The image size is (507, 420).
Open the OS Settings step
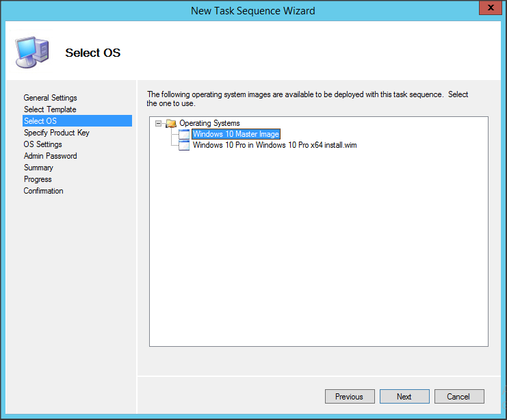[x=42, y=144]
